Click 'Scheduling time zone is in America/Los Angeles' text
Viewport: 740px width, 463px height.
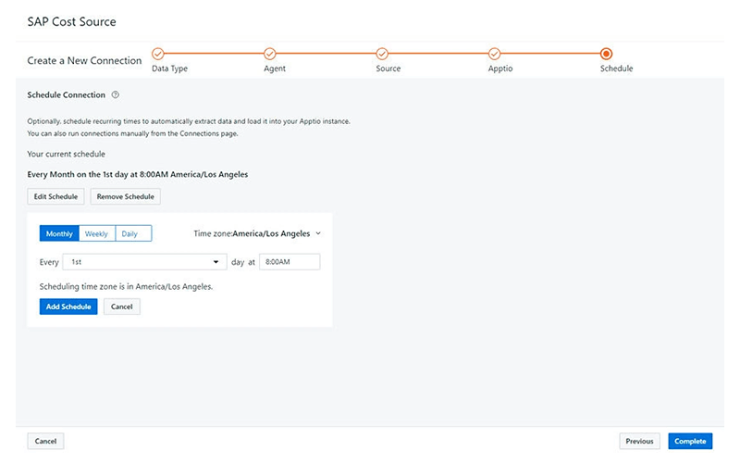[126, 286]
